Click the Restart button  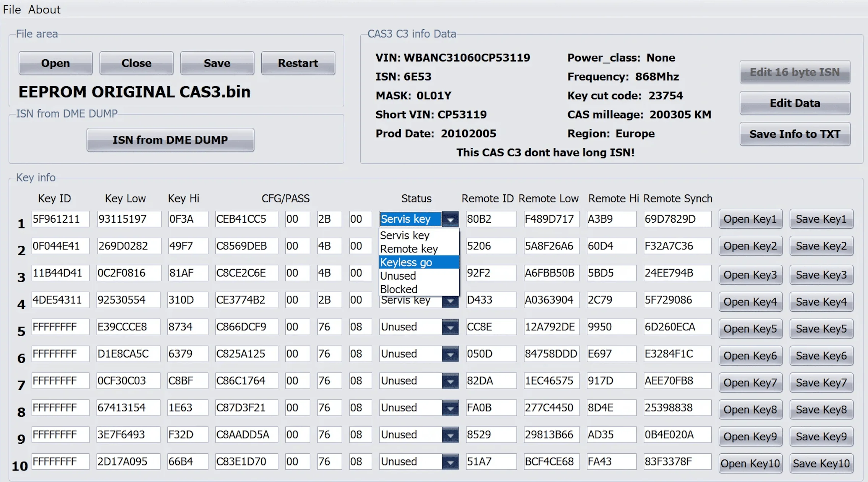[x=298, y=63]
